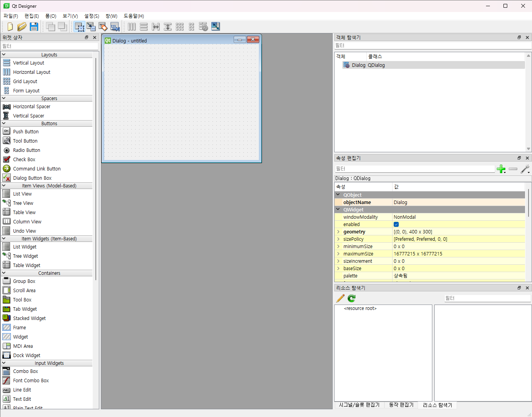Click the objectName value Dialog
532x417 pixels.
(x=459, y=203)
